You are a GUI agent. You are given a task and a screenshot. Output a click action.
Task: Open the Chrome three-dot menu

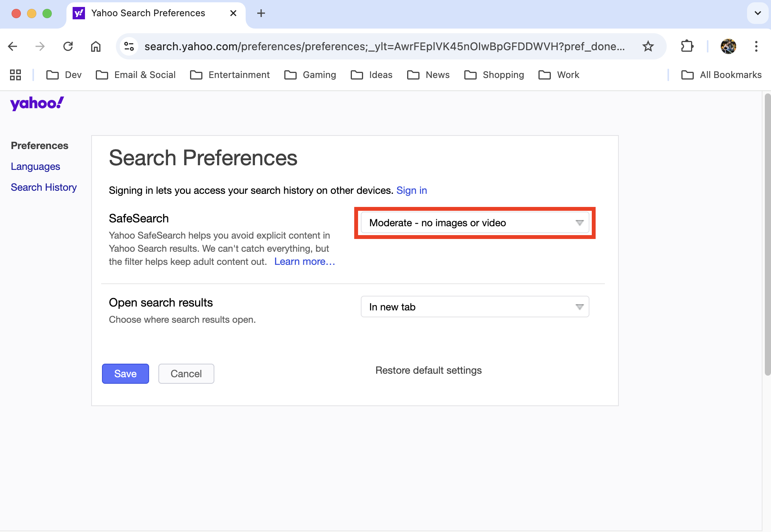tap(756, 47)
